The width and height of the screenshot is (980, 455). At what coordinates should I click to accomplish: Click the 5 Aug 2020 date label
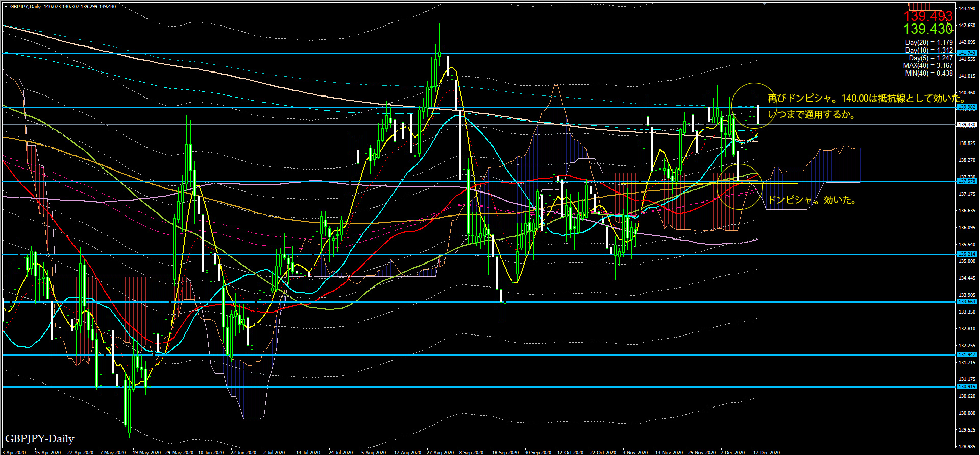pos(374,452)
